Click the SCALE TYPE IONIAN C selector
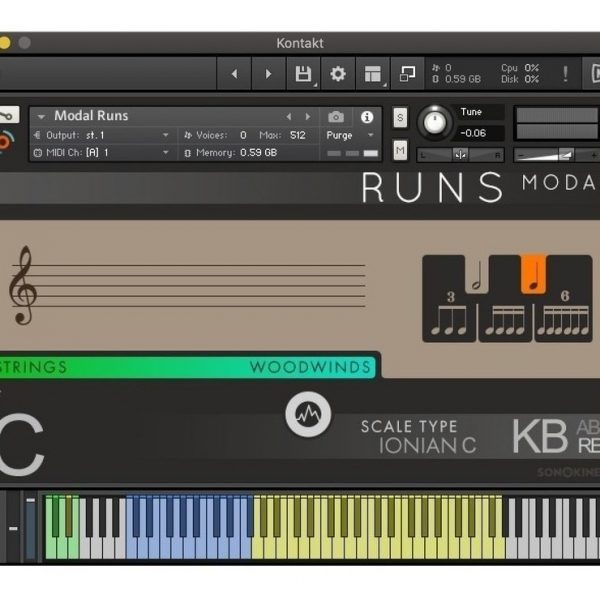The image size is (600, 600). (419, 436)
